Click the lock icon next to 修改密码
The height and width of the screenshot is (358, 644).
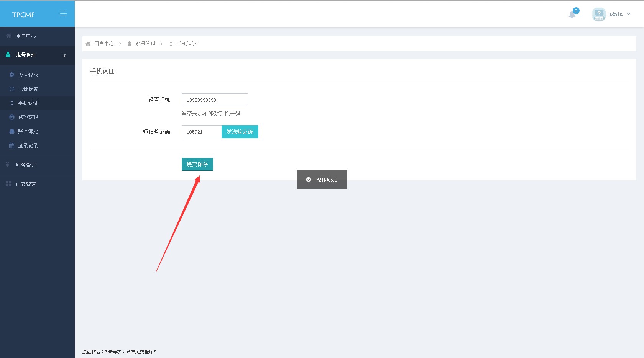tap(12, 117)
